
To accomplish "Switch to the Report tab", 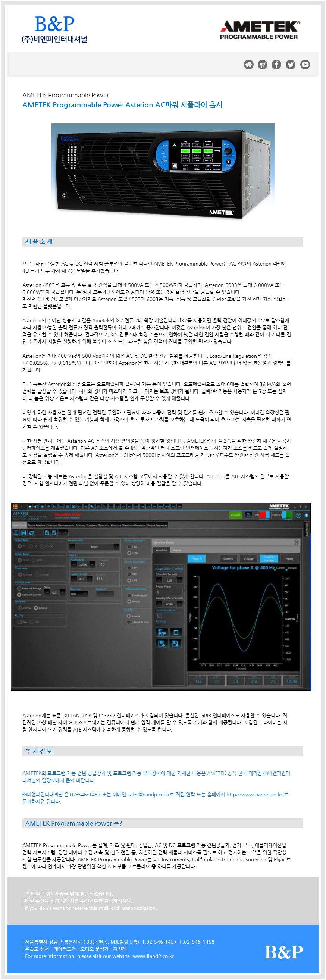I will [177, 550].
